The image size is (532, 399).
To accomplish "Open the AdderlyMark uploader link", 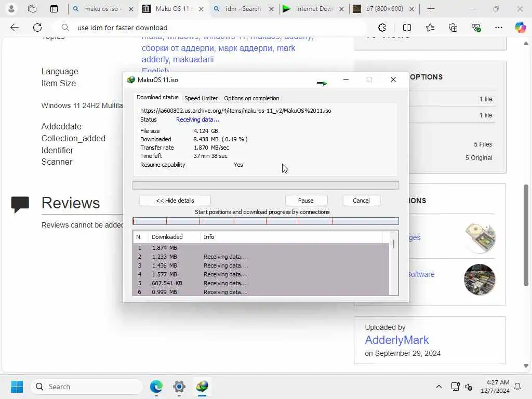I will pos(396,340).
